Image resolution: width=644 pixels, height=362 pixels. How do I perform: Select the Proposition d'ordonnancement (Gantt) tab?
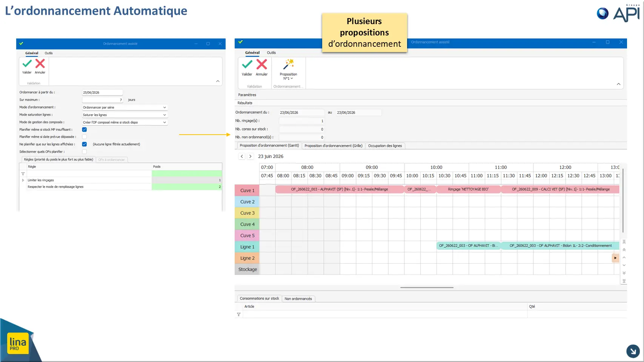tap(269, 146)
